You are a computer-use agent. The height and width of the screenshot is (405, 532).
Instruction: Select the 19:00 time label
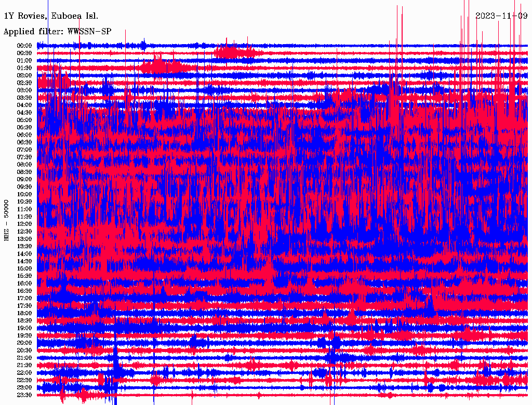click(24, 328)
